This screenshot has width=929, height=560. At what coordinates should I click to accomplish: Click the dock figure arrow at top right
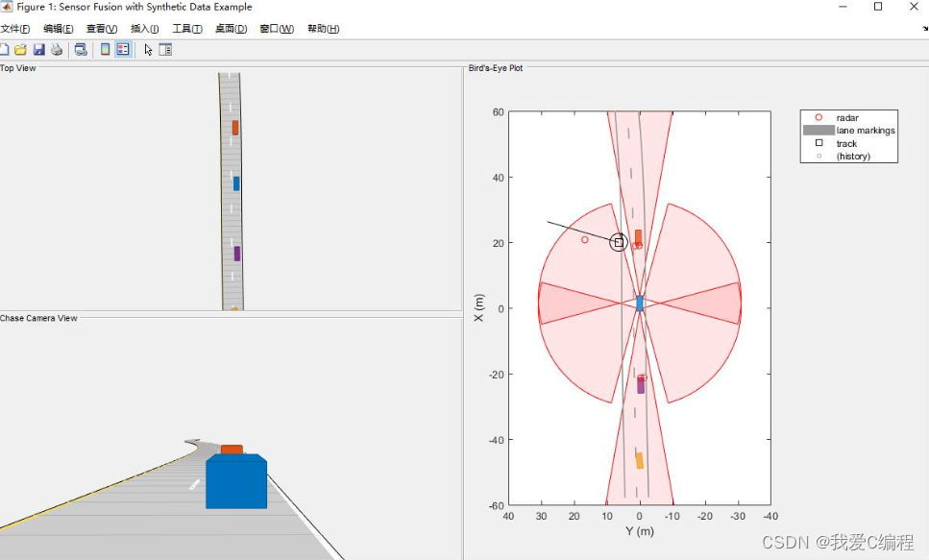[x=924, y=29]
